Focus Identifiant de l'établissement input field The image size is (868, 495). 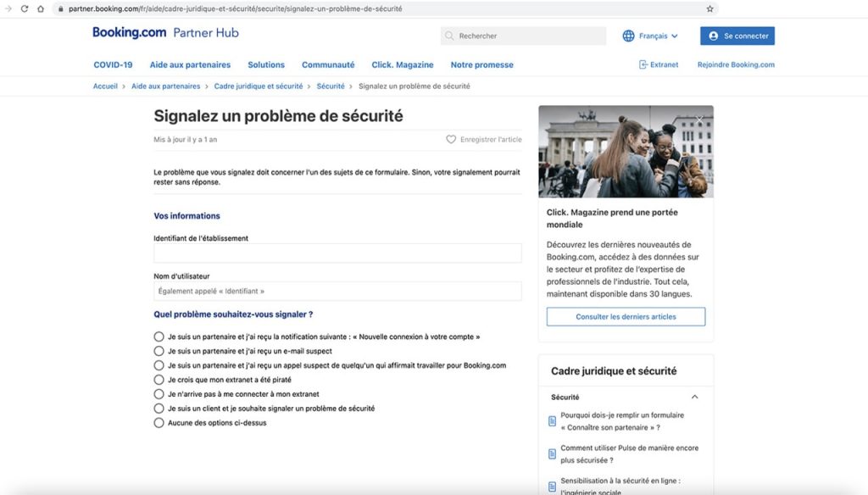pos(337,253)
